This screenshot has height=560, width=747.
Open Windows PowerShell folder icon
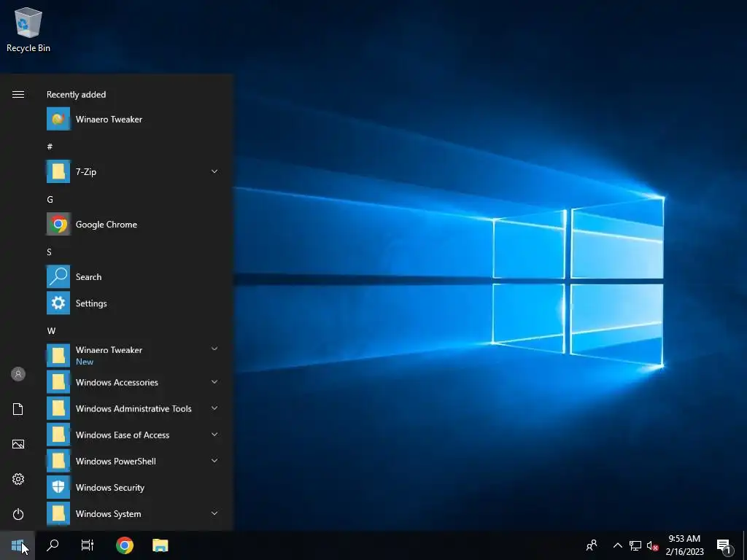58,461
